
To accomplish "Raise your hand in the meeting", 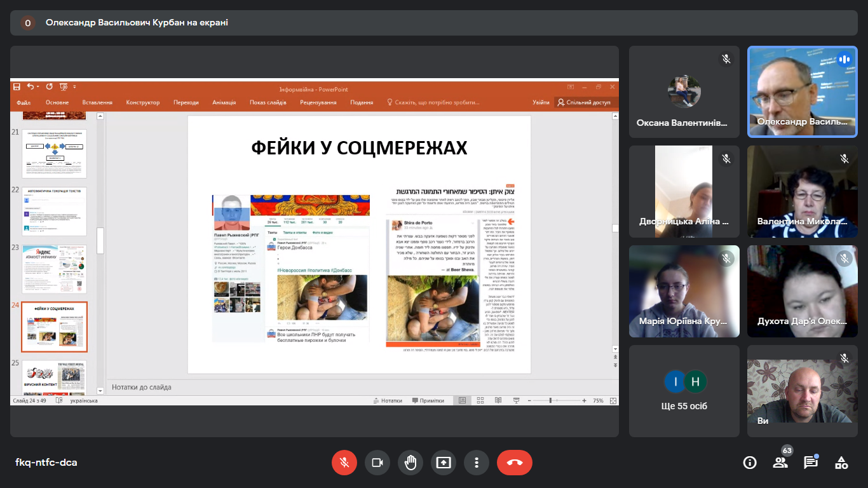I will (410, 463).
